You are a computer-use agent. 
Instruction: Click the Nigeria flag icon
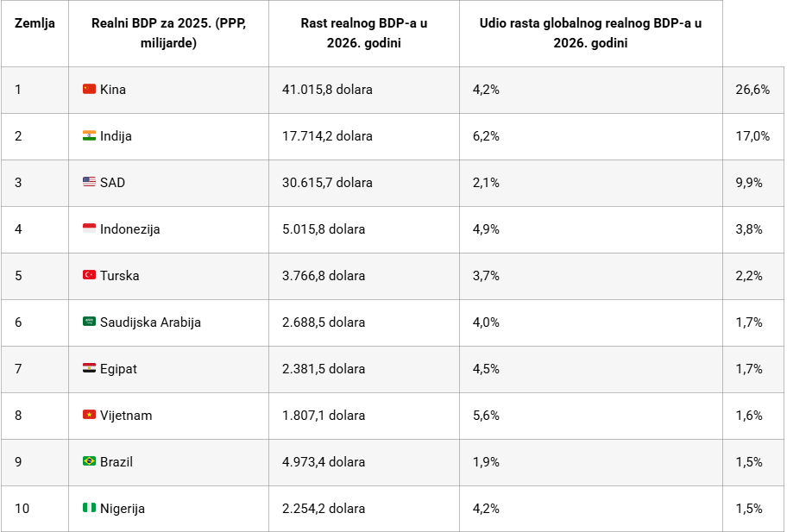pos(89,508)
